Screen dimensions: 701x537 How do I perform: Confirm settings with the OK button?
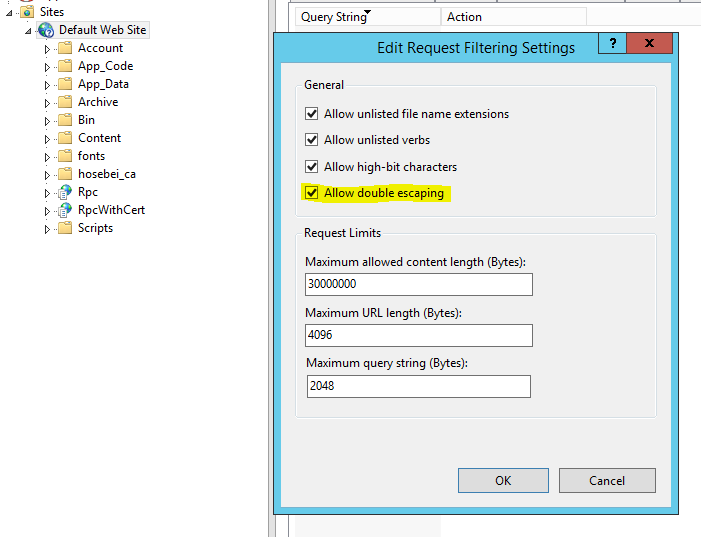(503, 481)
